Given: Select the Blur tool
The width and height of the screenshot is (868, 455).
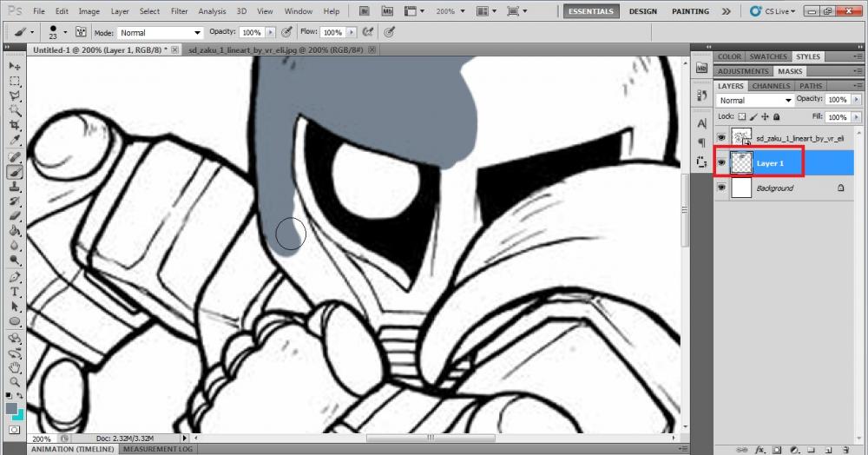Looking at the screenshot, I should [15, 247].
